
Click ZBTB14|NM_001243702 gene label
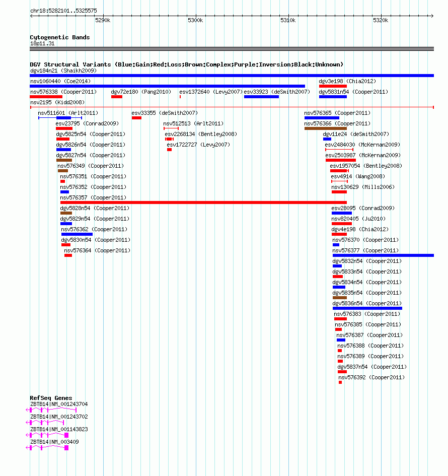click(x=59, y=417)
